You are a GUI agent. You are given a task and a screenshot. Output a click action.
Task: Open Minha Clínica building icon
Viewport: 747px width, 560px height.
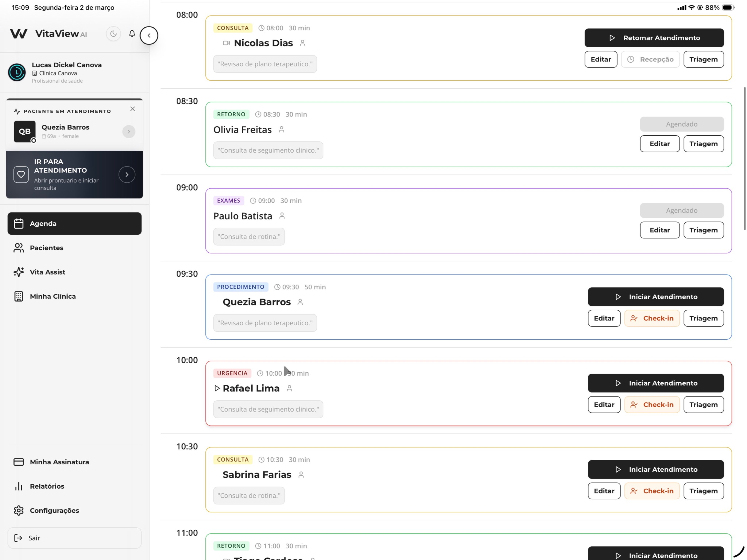pos(19,297)
